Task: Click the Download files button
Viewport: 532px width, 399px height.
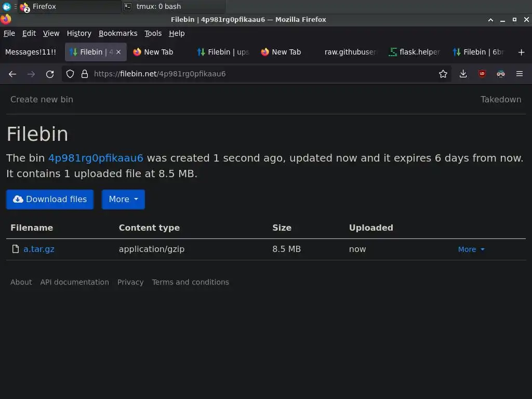Action: (50, 199)
